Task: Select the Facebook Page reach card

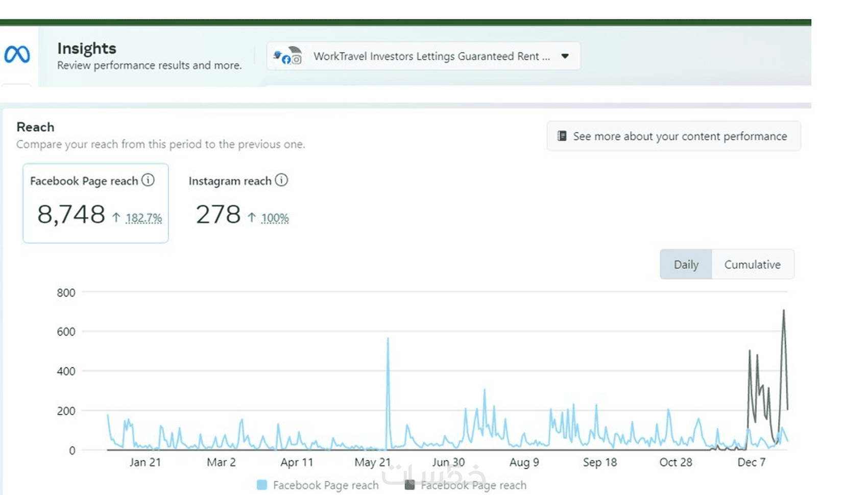Action: (95, 203)
